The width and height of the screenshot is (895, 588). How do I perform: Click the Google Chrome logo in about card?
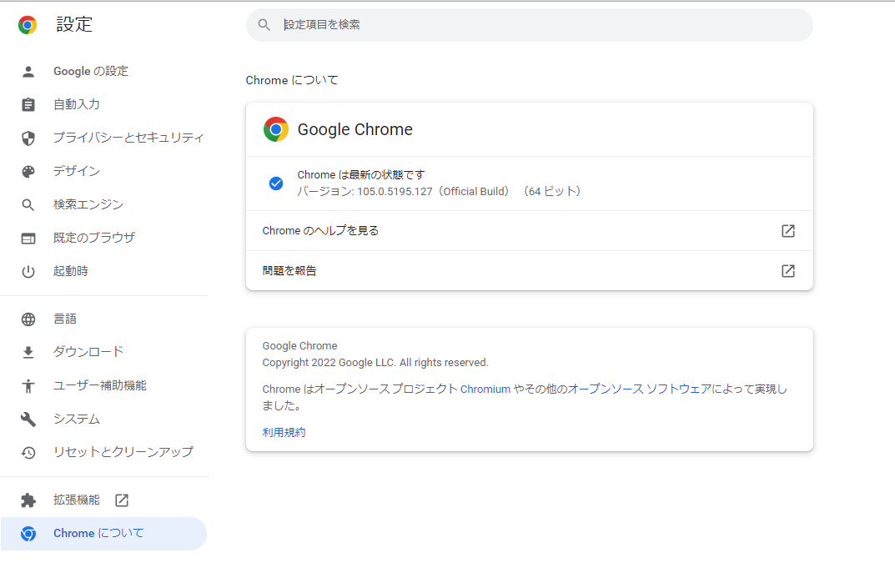pos(276,129)
